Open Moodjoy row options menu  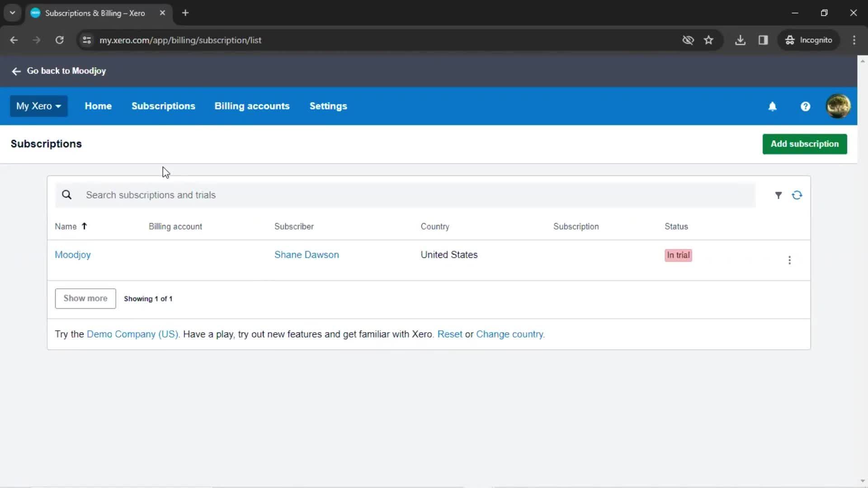pyautogui.click(x=789, y=260)
